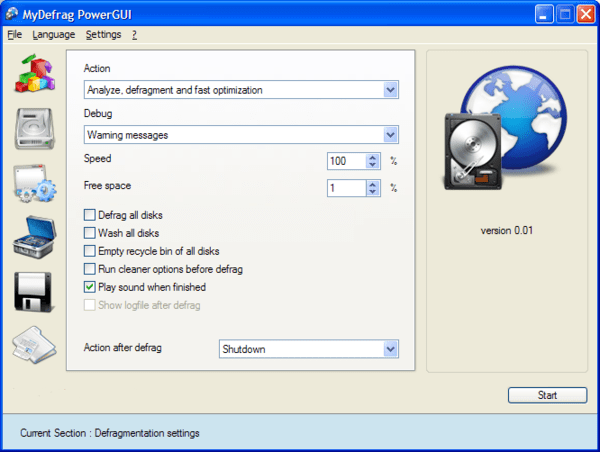Check Run cleaner options before defrag

click(x=90, y=269)
